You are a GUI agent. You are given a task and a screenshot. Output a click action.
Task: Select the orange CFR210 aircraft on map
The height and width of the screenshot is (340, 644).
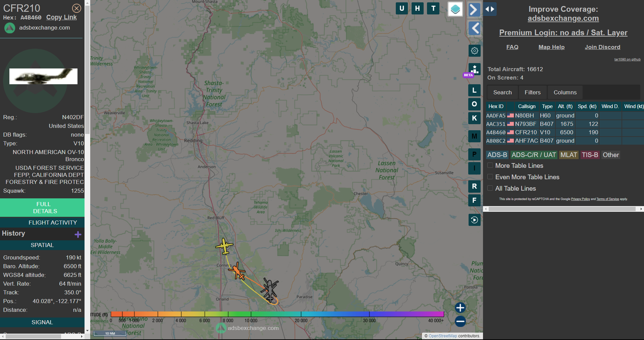pos(237,271)
